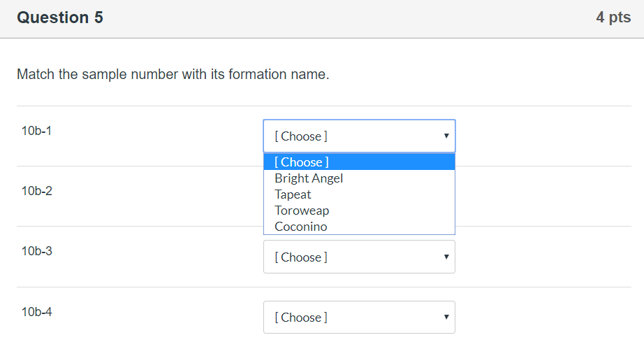This screenshot has width=644, height=363.
Task: Click the Match the sample number instruction
Action: [173, 74]
